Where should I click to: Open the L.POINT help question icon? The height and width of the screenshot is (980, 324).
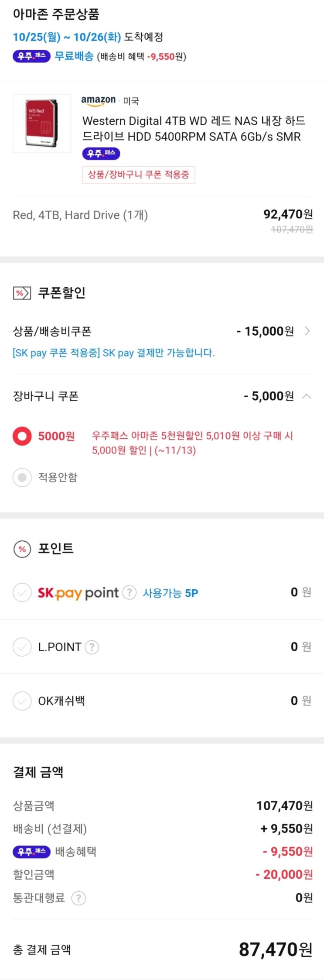pyautogui.click(x=92, y=647)
